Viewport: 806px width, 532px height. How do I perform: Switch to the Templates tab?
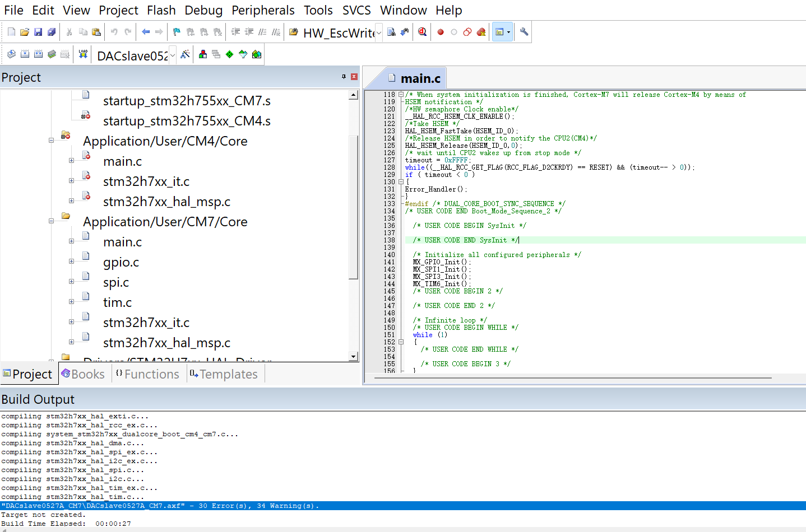point(224,374)
